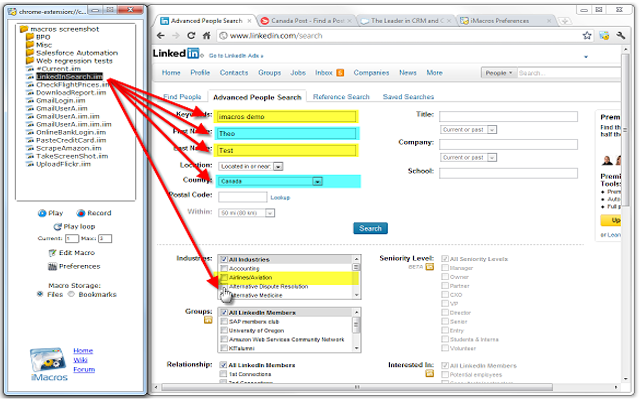Select the Bookmarks storage radio button
Viewport: 640px width, 400px height.
pos(71,294)
